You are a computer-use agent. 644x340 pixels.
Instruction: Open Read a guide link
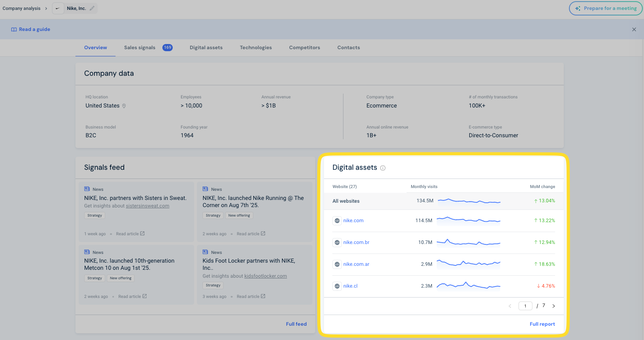pyautogui.click(x=35, y=29)
